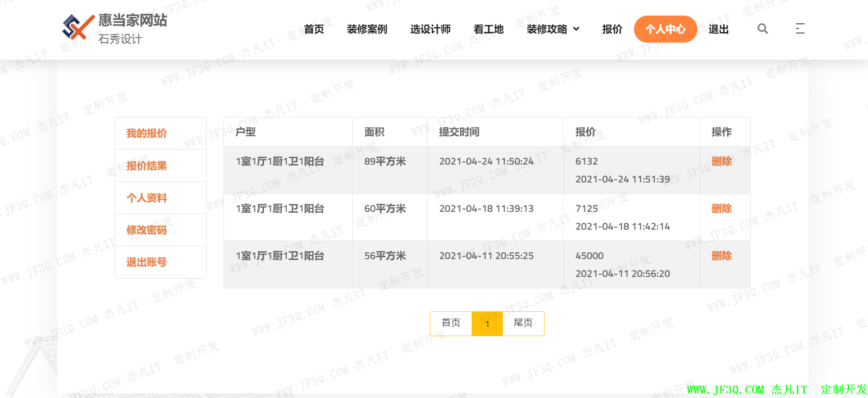Go to 首页 in navigation bar
The width and height of the screenshot is (868, 398).
coord(314,29)
